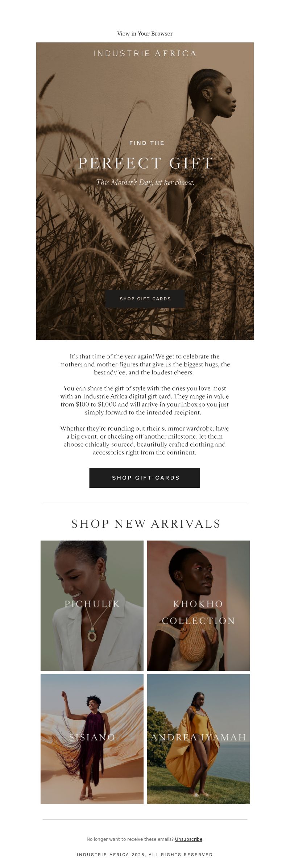Click the Perfect Gift headline
Image resolution: width=290 pixels, height=868 pixels.
146,163
